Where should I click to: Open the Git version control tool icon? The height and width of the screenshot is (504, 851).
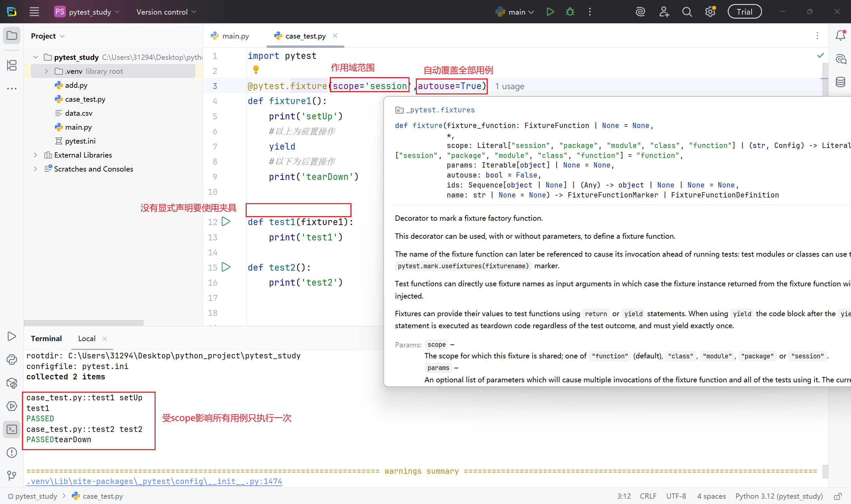12,475
